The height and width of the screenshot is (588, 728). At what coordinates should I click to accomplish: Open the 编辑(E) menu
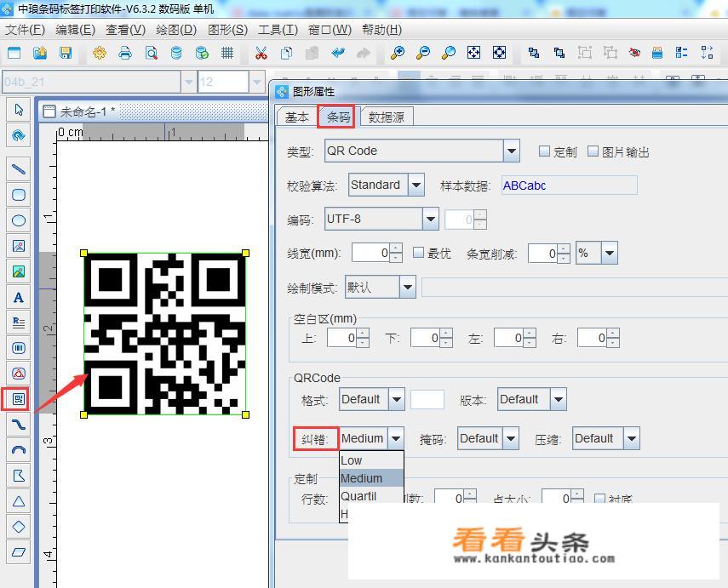pos(75,30)
